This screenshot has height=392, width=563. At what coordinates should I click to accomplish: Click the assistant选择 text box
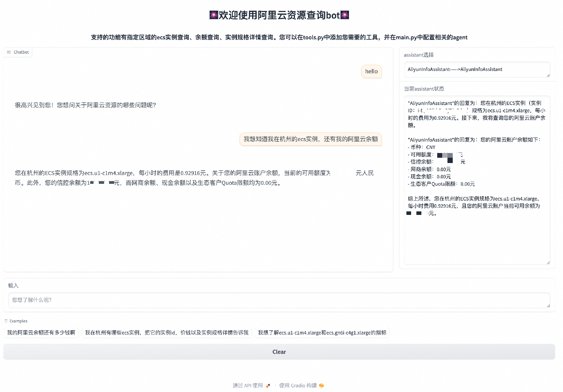pos(477,69)
